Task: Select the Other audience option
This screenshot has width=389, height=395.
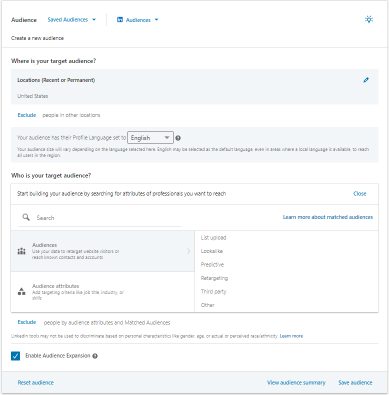Action: 208,305
